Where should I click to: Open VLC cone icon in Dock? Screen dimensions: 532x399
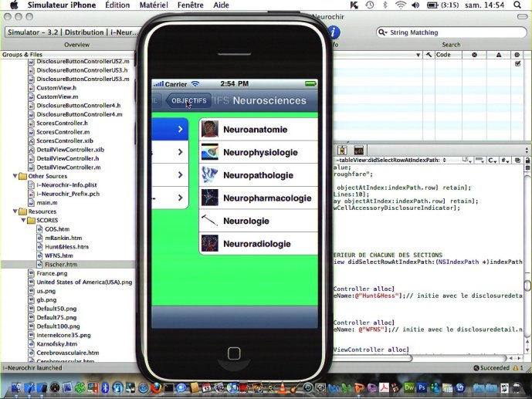coord(282,387)
